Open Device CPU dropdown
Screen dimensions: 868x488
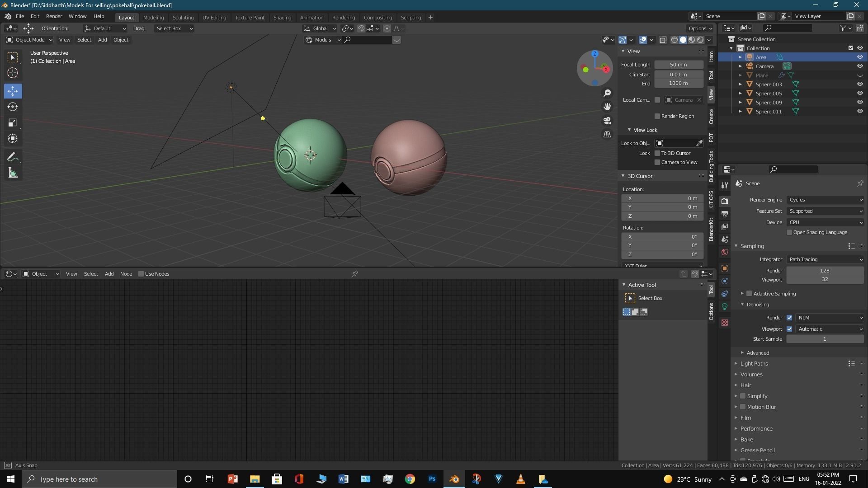[x=826, y=222]
